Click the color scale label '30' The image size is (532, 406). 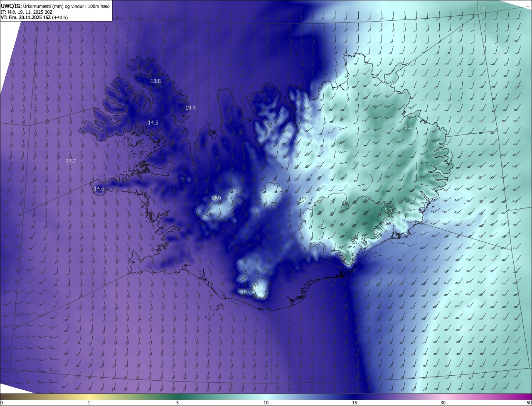pyautogui.click(x=443, y=403)
